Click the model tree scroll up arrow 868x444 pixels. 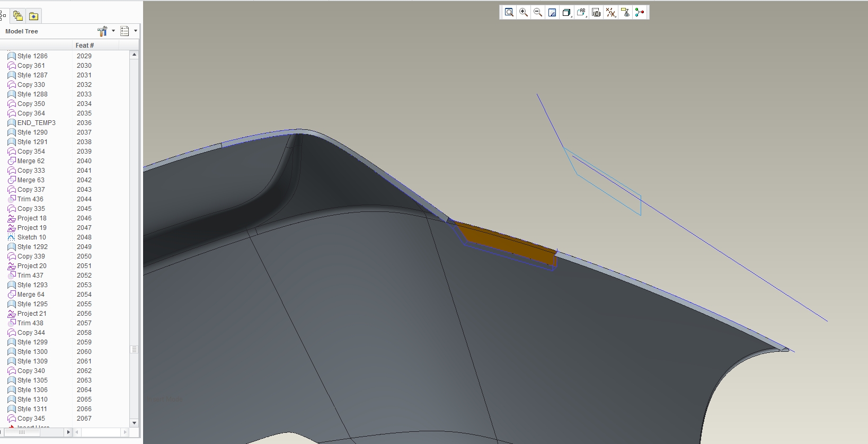(x=134, y=55)
